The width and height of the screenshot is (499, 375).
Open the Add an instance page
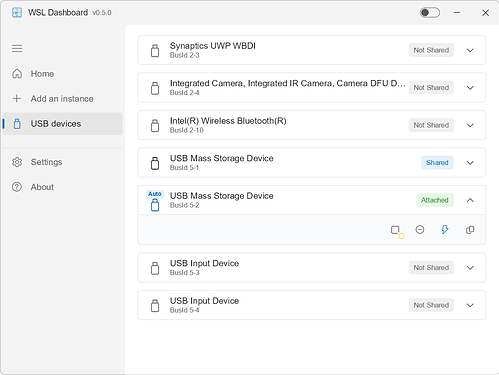[62, 99]
